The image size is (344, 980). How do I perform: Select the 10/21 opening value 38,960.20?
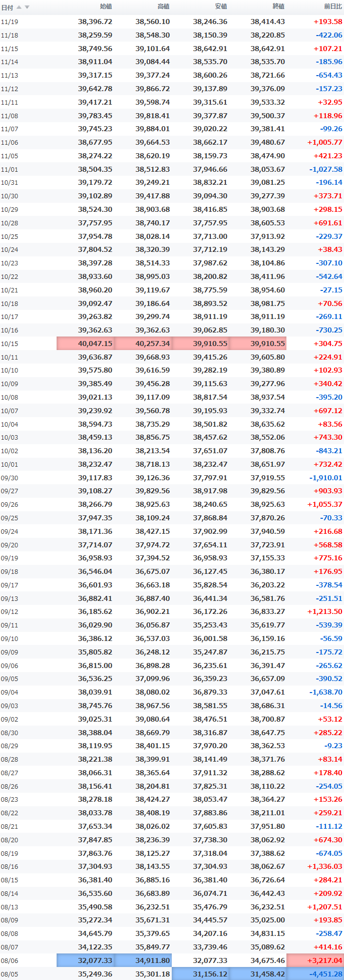[x=95, y=290]
